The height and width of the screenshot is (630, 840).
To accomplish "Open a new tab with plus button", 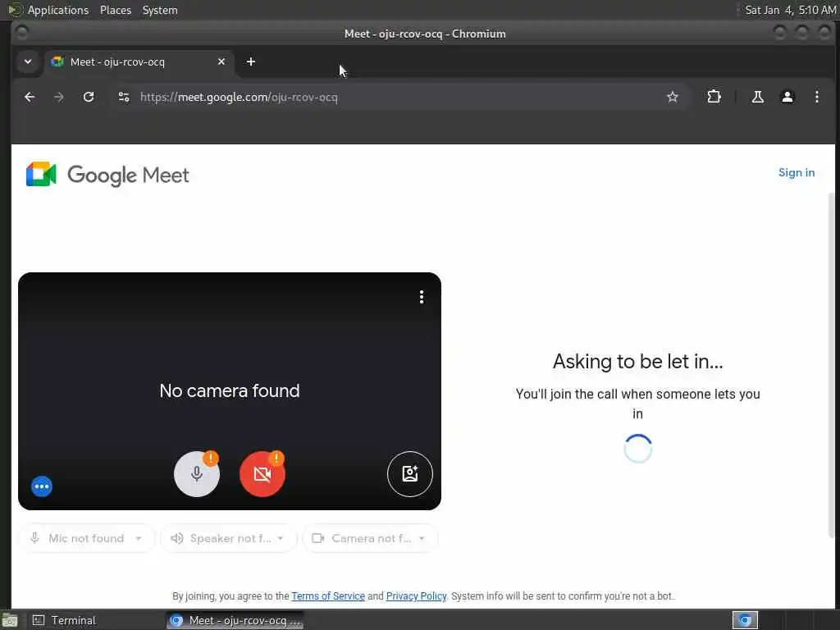I will click(251, 62).
